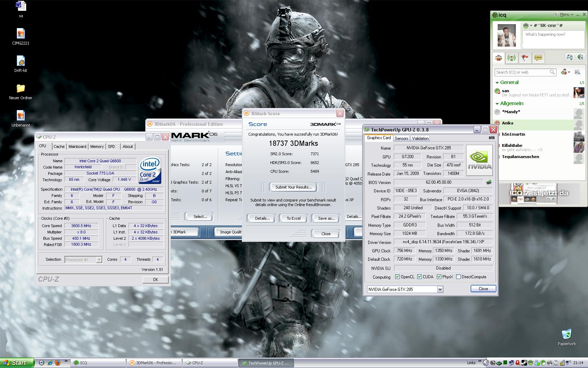Click Submit Your Results in 3DMark Score

[293, 187]
